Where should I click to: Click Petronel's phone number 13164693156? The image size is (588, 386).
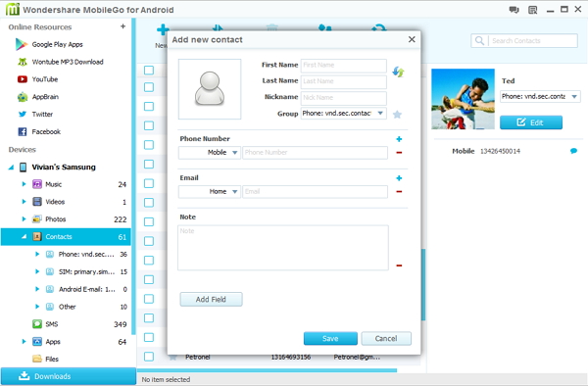click(x=291, y=358)
